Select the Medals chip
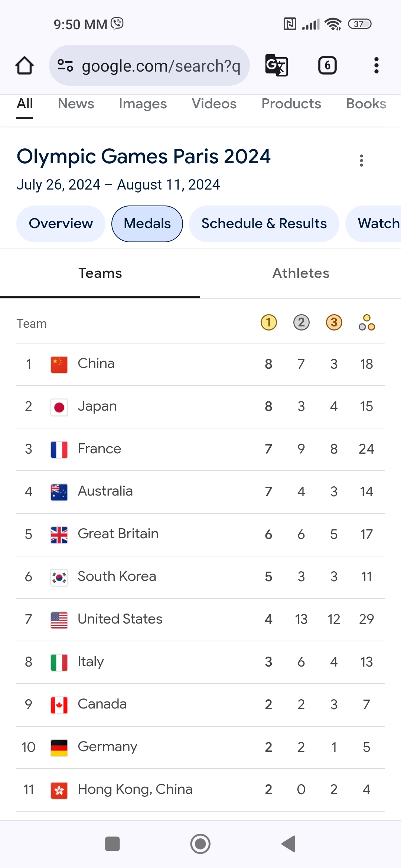Viewport: 401px width, 868px height. point(147,224)
